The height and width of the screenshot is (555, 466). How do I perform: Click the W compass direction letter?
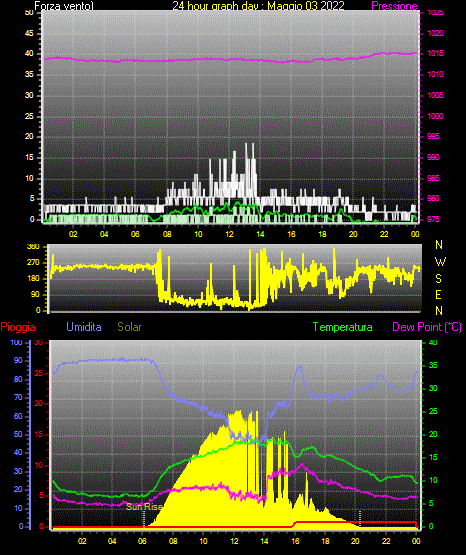440,262
